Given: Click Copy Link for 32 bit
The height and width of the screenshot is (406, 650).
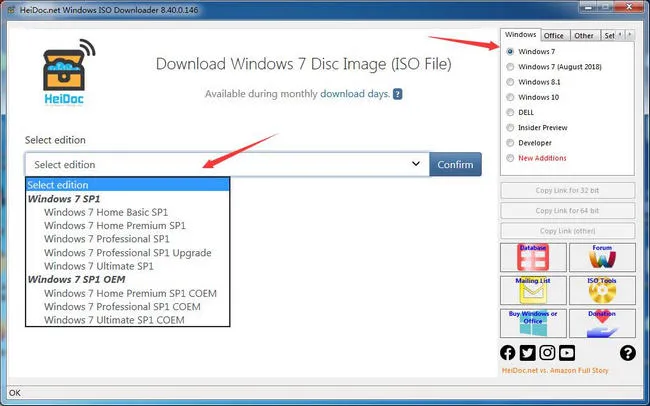Looking at the screenshot, I should tap(568, 191).
